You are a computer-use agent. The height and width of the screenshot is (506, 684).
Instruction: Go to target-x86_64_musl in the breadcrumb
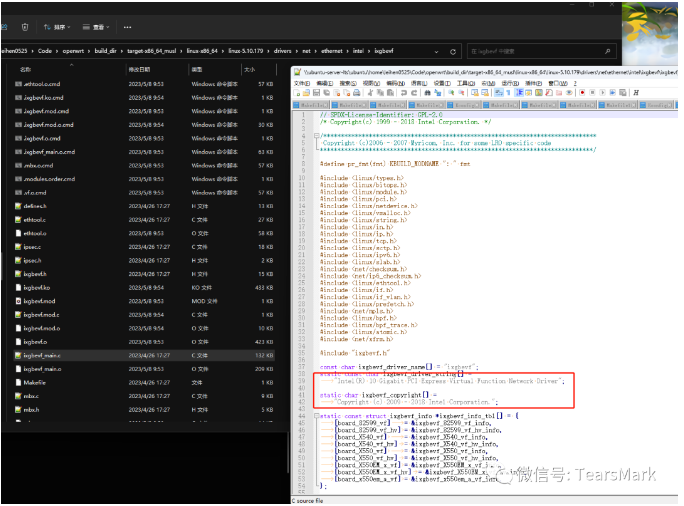click(151, 51)
